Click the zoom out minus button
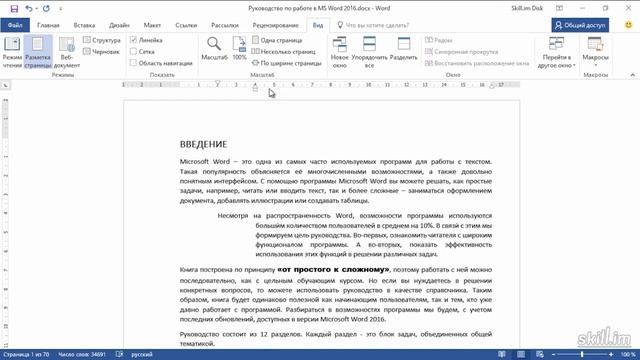The height and width of the screenshot is (360, 640). click(553, 355)
